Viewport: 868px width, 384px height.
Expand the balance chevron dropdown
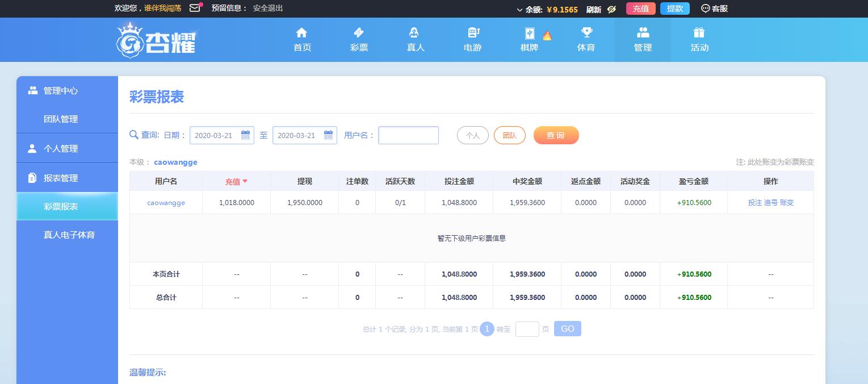(x=519, y=10)
